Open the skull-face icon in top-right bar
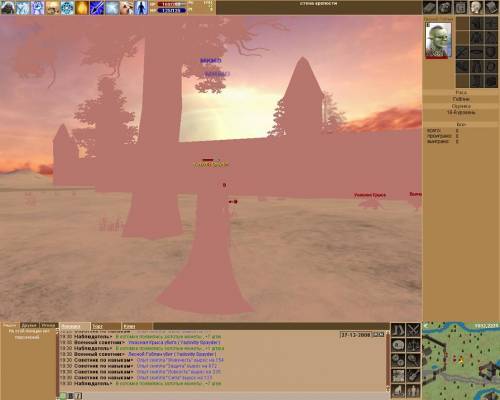 coord(476,7)
